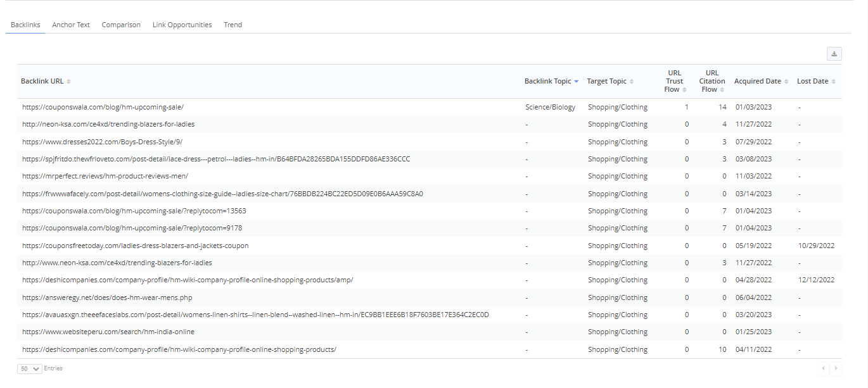
Task: Open the 50 entries dropdown
Action: 30,368
